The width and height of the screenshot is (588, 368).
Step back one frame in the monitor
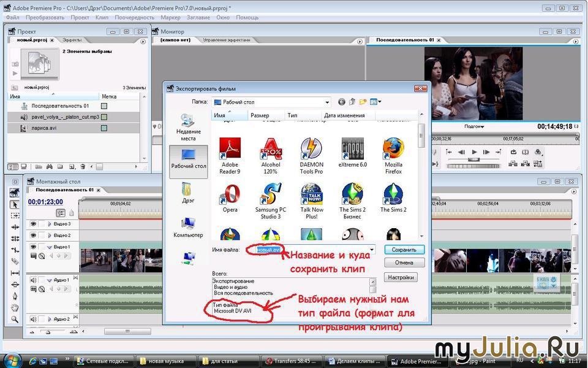pos(462,152)
